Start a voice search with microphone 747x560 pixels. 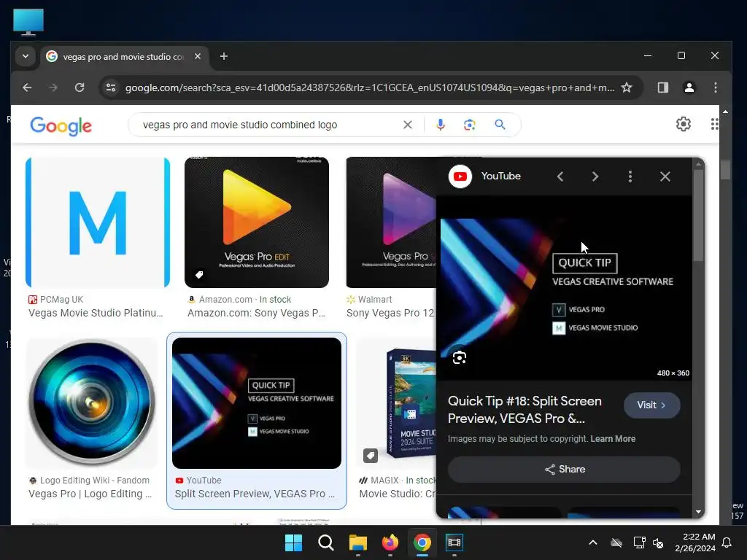pyautogui.click(x=441, y=125)
